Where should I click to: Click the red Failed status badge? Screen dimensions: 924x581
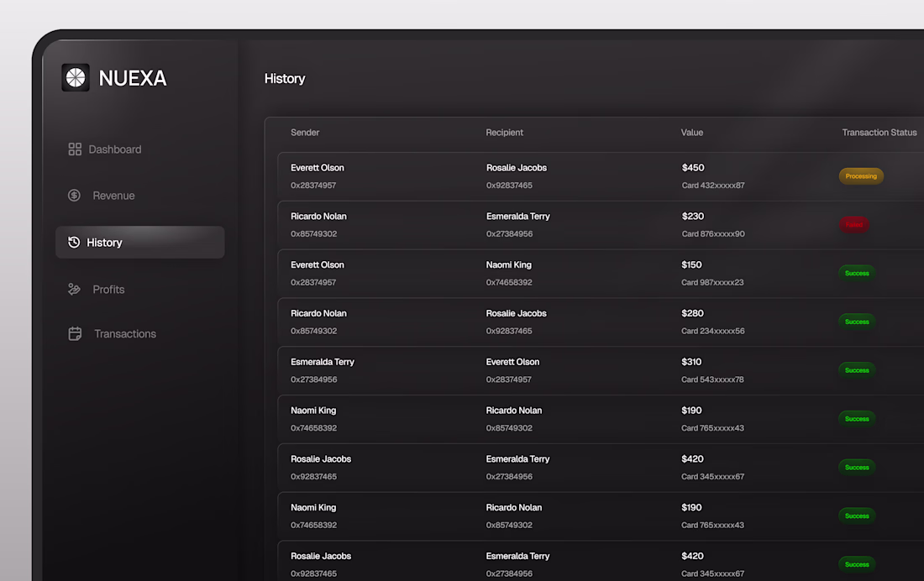coord(854,224)
